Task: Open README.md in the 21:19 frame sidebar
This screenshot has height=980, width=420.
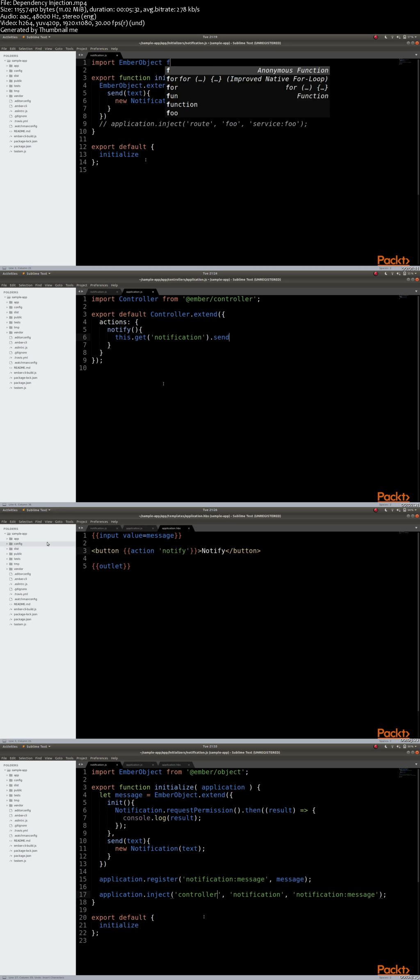Action: click(22, 131)
